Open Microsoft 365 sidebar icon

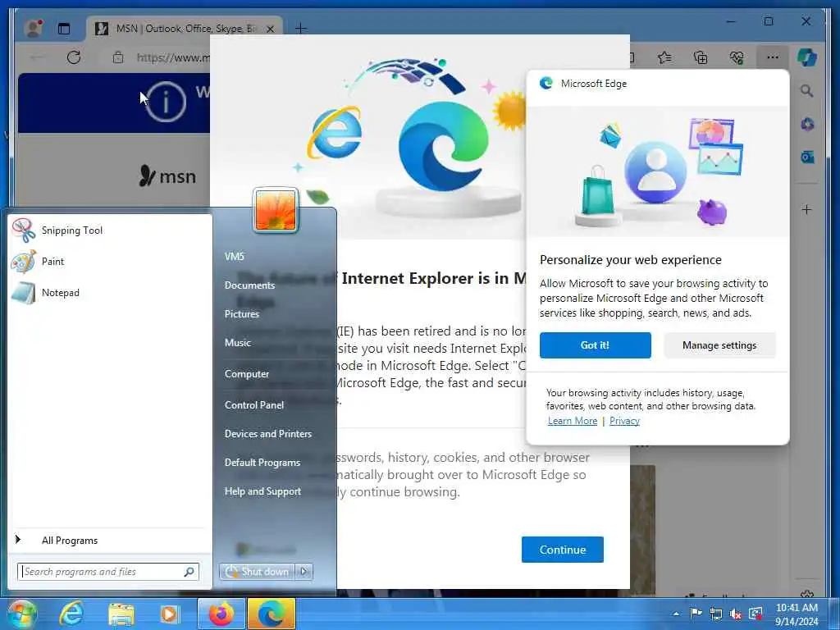click(x=807, y=125)
